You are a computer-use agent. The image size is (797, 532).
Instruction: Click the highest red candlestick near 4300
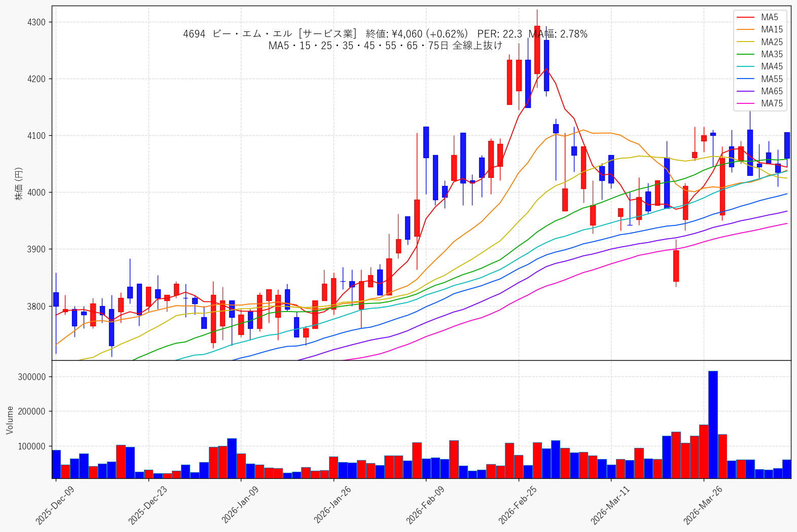[x=537, y=50]
